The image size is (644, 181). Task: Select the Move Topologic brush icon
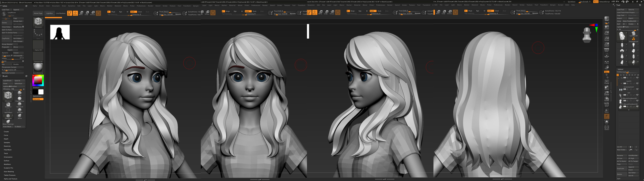coord(8,122)
